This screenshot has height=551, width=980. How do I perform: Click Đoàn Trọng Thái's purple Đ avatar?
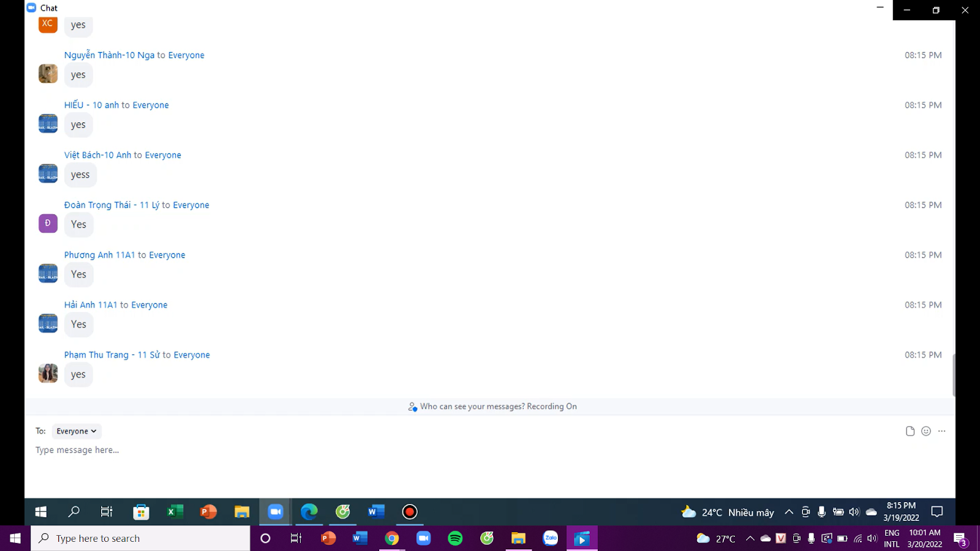tap(48, 223)
